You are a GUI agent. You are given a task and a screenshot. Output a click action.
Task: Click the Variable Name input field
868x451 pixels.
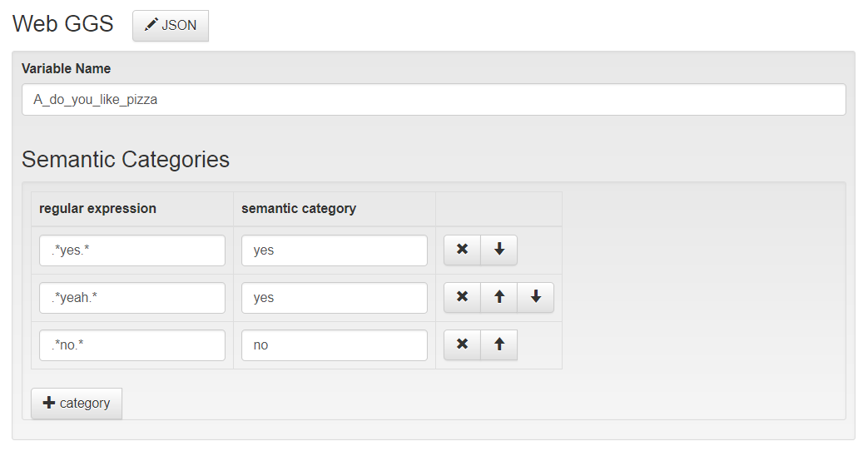pyautogui.click(x=434, y=100)
